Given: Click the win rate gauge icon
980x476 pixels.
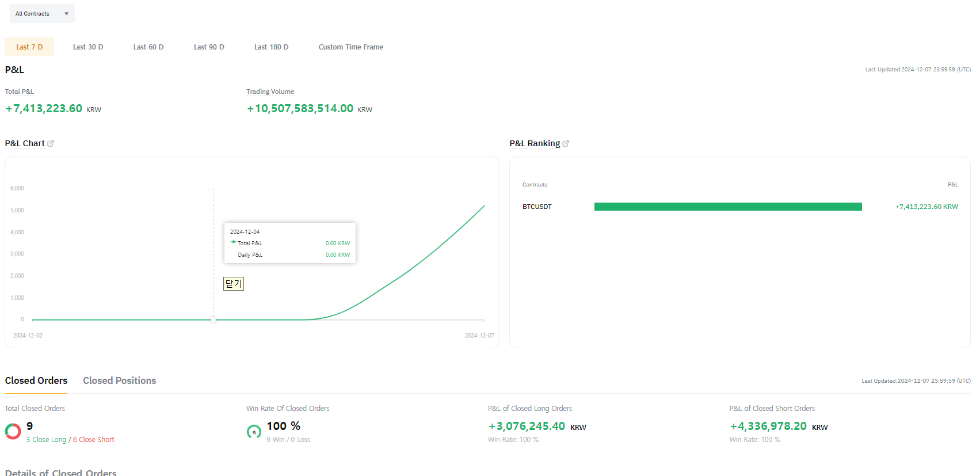Looking at the screenshot, I should click(254, 432).
